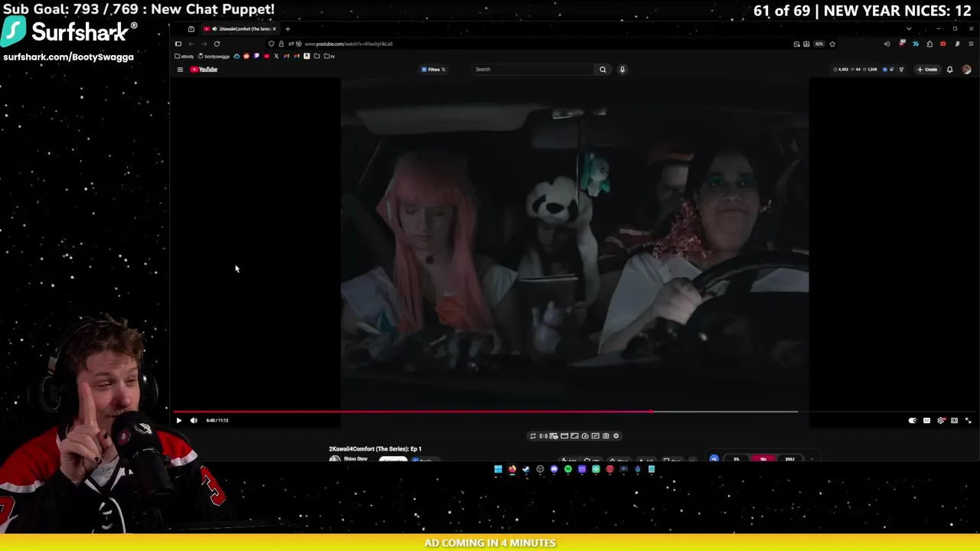Focus the YouTube Search field
Screen dimensions: 980x551
(533, 70)
